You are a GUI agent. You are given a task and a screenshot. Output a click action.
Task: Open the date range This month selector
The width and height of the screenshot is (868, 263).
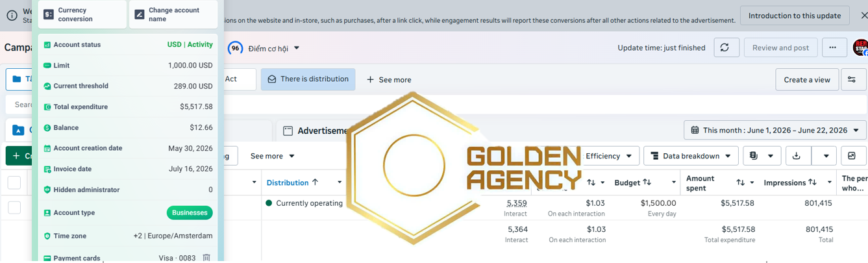775,130
